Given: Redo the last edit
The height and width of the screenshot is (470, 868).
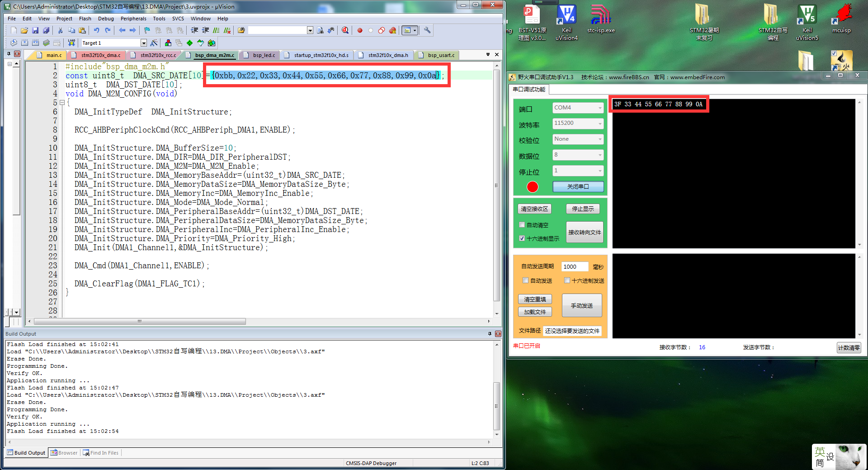Looking at the screenshot, I should 108,30.
